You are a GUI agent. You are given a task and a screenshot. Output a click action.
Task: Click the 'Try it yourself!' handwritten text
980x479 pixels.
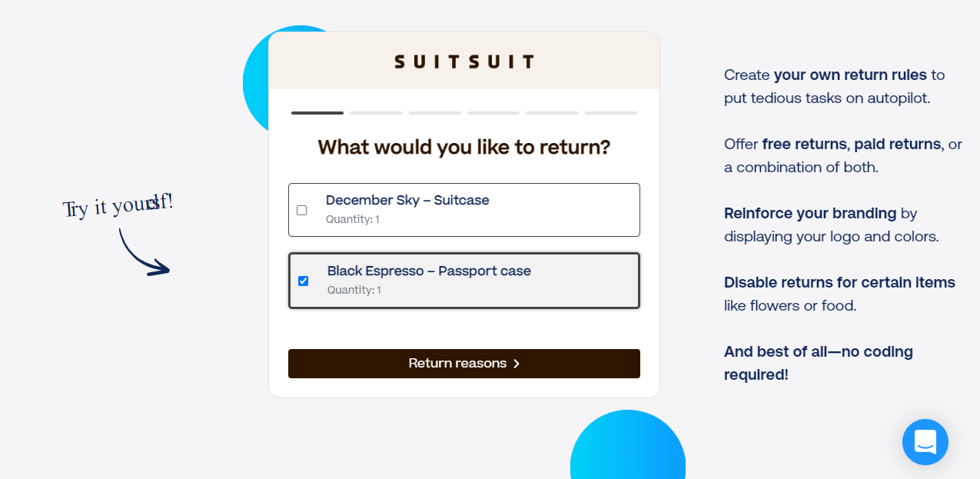118,205
